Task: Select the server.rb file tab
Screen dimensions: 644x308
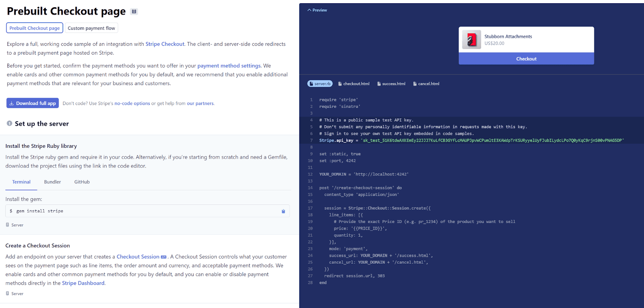Action: 320,84
